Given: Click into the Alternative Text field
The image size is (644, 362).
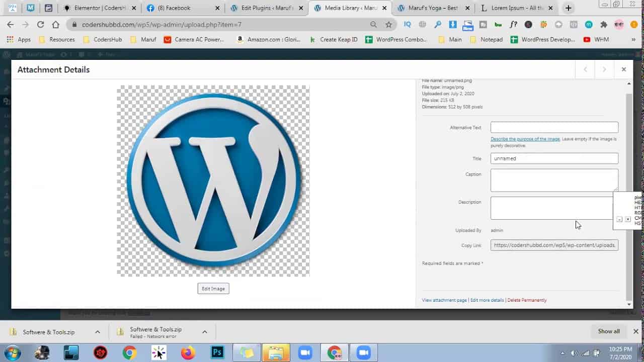Looking at the screenshot, I should 554,127.
